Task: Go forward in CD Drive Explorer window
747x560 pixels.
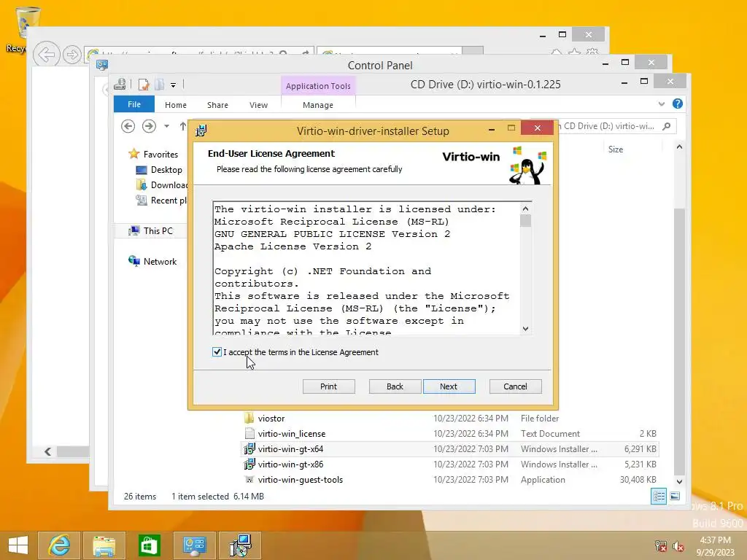Action: click(x=149, y=126)
